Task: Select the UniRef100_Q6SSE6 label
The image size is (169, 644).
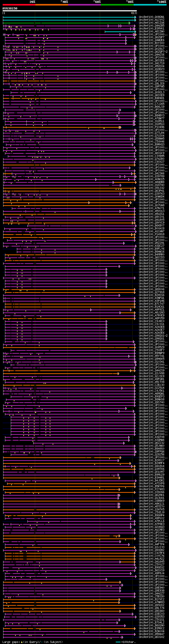Action: 152,61
